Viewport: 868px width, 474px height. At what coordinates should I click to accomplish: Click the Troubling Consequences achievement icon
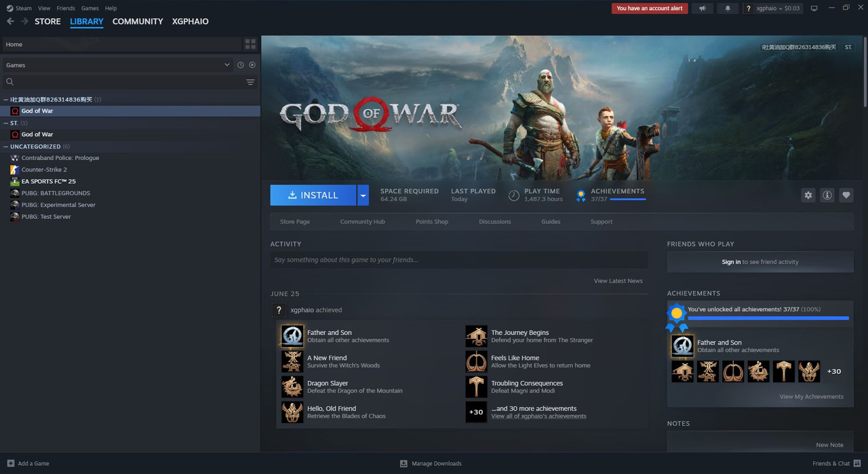click(x=476, y=387)
